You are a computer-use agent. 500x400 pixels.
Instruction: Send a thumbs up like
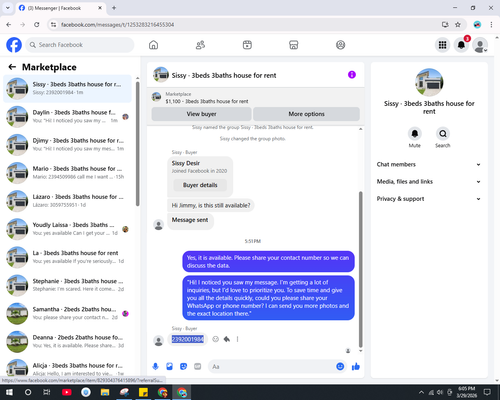pos(356,366)
